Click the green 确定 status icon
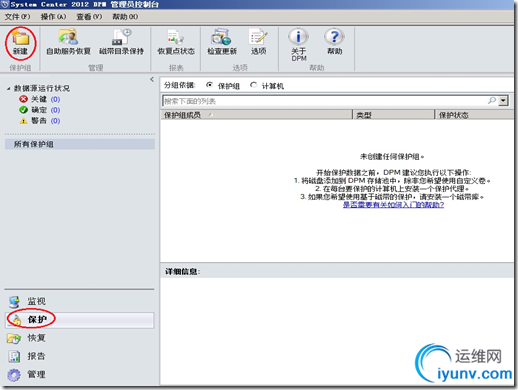The image size is (518, 390). point(23,110)
